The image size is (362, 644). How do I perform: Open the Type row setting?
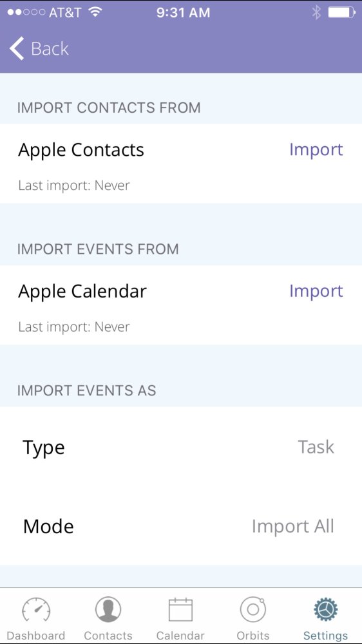coord(181,447)
